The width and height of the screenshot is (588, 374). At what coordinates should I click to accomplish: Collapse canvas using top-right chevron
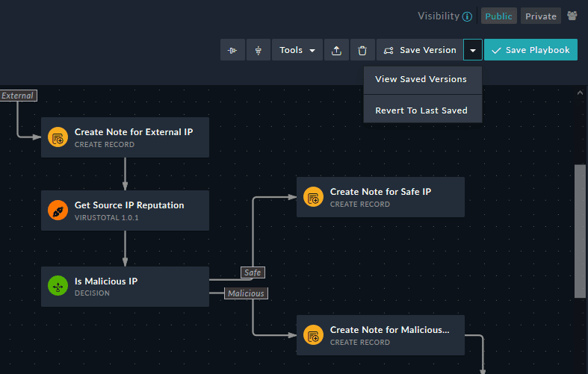click(x=580, y=93)
